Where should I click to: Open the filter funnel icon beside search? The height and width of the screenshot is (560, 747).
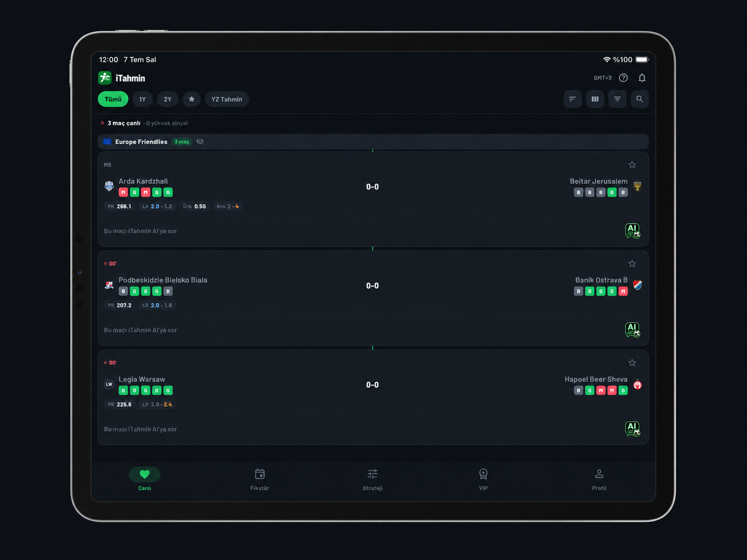[618, 99]
